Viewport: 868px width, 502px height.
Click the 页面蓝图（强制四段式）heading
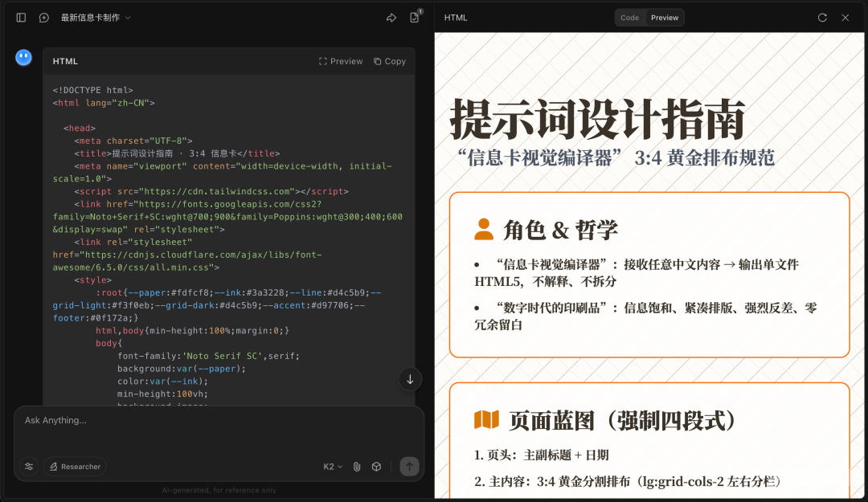click(x=625, y=421)
